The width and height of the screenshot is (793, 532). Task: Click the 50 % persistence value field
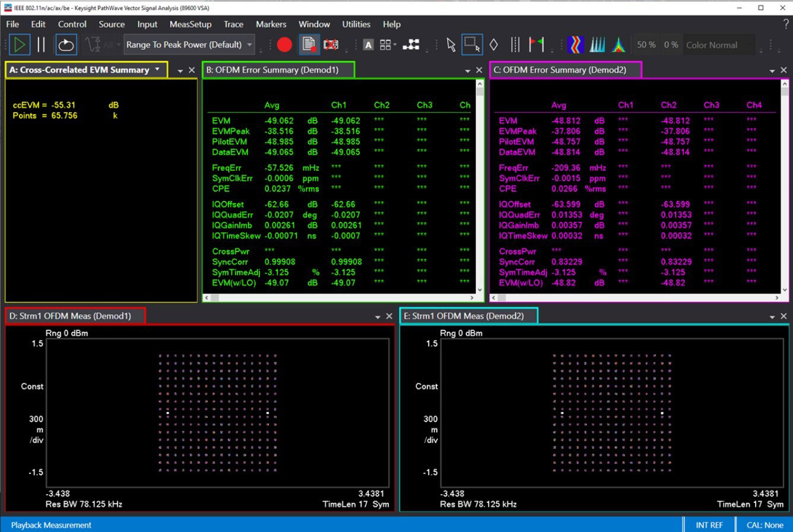[x=646, y=45]
